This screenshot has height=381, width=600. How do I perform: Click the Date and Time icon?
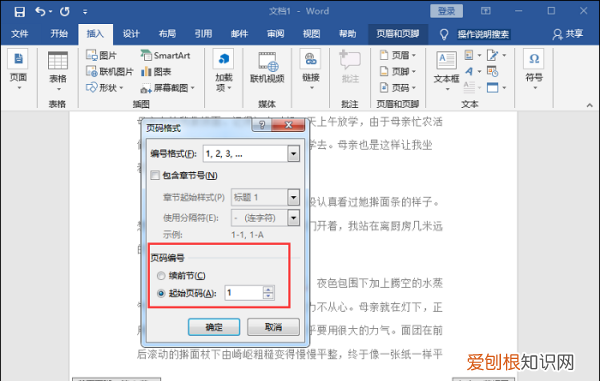(492, 71)
